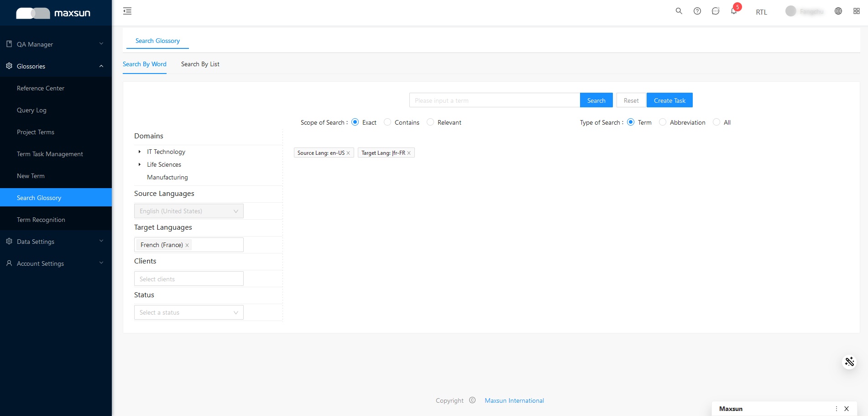Open notifications via the bell icon

[733, 11]
